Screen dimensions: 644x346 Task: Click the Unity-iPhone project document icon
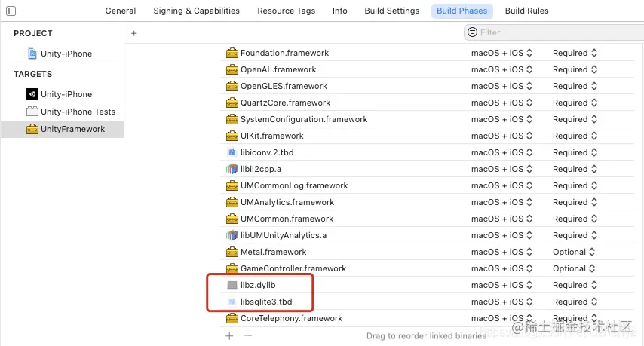click(32, 54)
